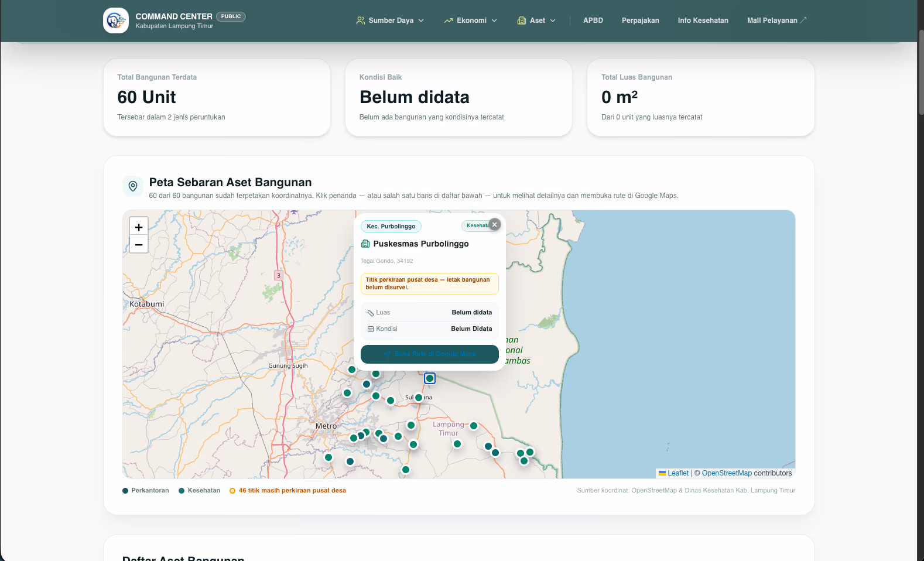Click the building icon next to Puskesmas Purbolinggo
This screenshot has width=924, height=561.
click(365, 244)
